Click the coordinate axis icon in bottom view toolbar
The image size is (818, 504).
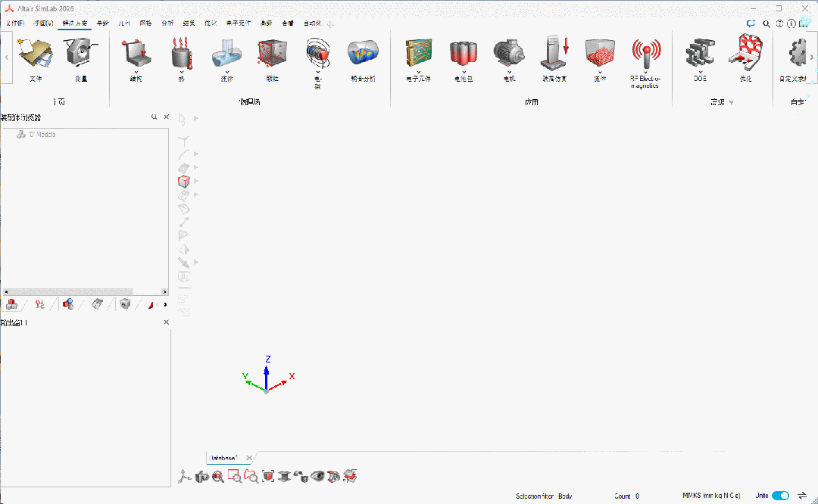click(184, 476)
